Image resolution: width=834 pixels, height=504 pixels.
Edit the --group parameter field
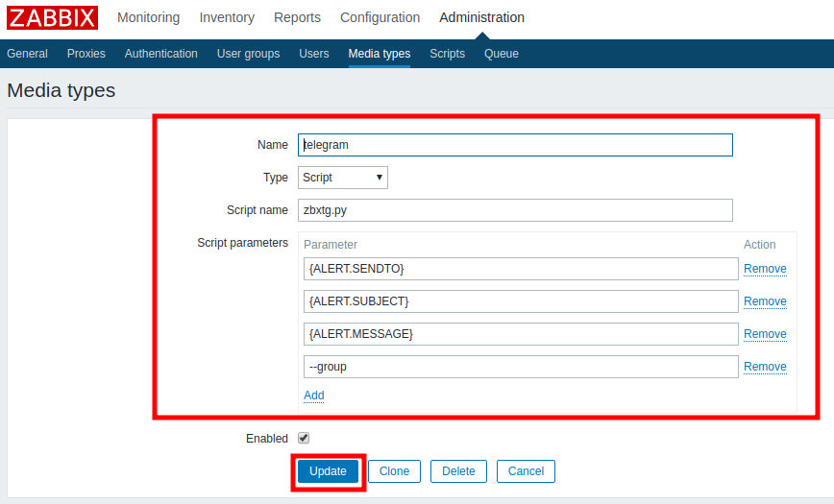click(x=521, y=367)
